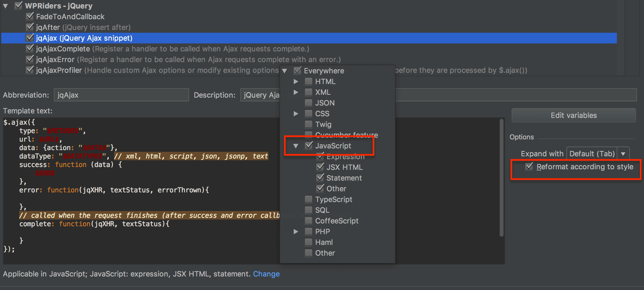Toggle the jqAjax template checkbox
The image size is (644, 290).
30,38
